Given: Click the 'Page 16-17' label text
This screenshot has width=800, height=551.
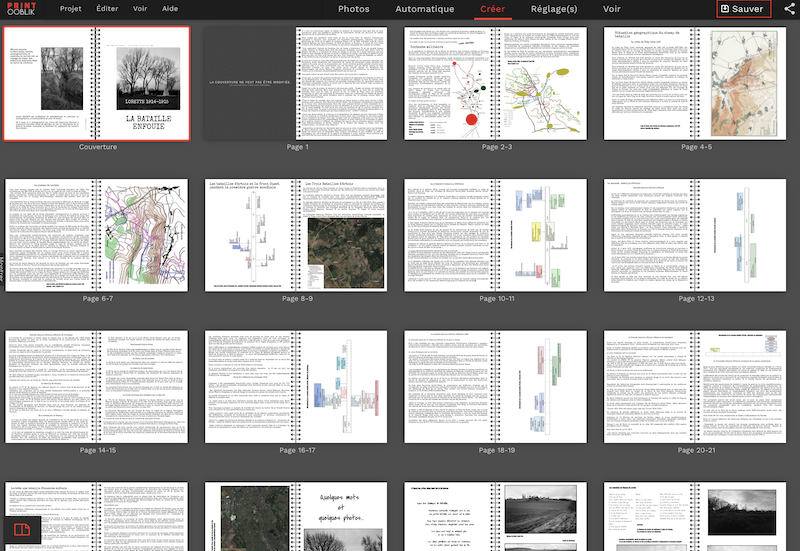Looking at the screenshot, I should pos(297,450).
